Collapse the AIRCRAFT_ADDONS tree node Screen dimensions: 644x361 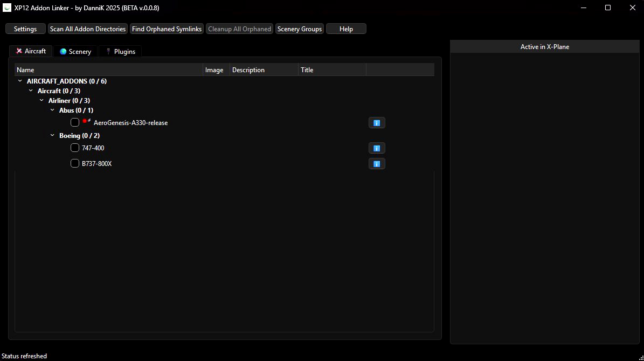[20, 80]
